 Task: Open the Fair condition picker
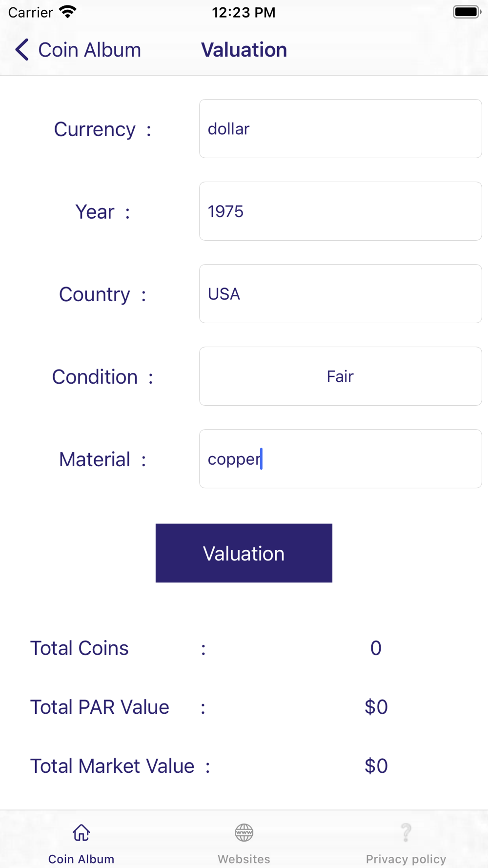[x=341, y=376]
